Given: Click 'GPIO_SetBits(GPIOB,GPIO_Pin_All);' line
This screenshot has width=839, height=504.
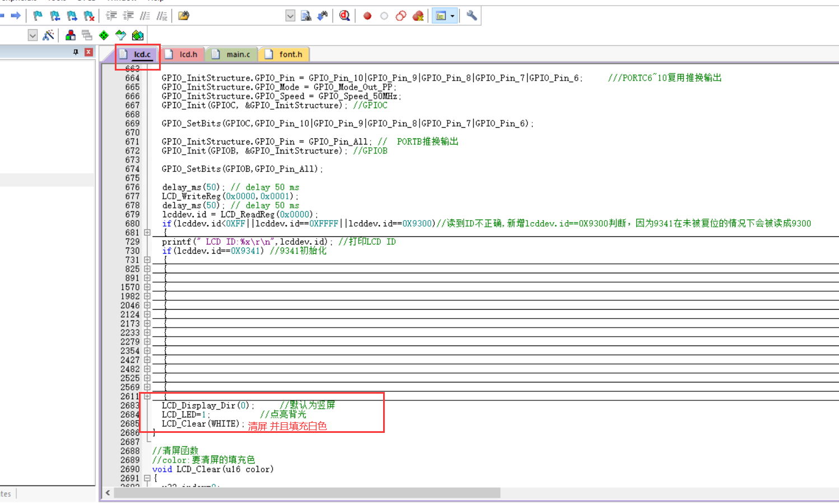Looking at the screenshot, I should tap(242, 169).
